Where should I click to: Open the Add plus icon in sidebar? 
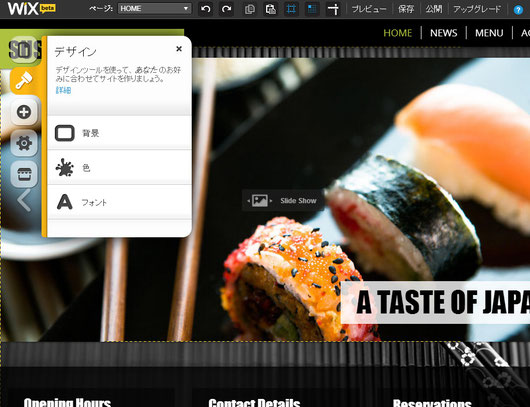24,112
